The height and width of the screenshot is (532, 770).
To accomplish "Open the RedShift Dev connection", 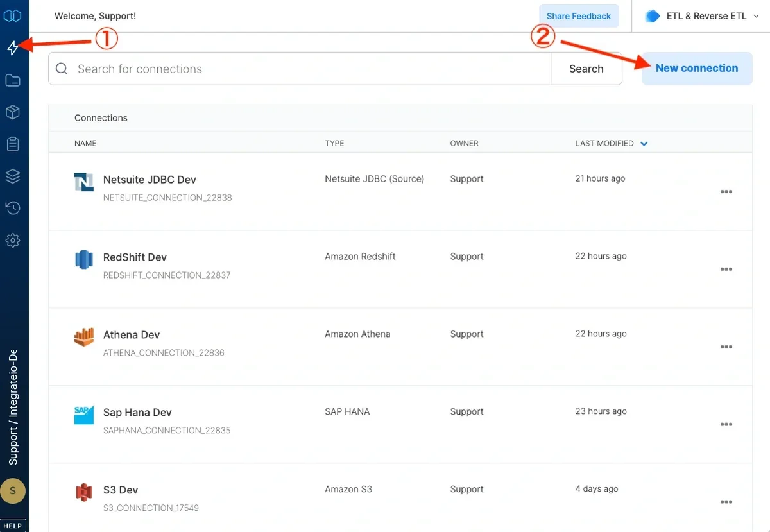I will click(x=135, y=257).
